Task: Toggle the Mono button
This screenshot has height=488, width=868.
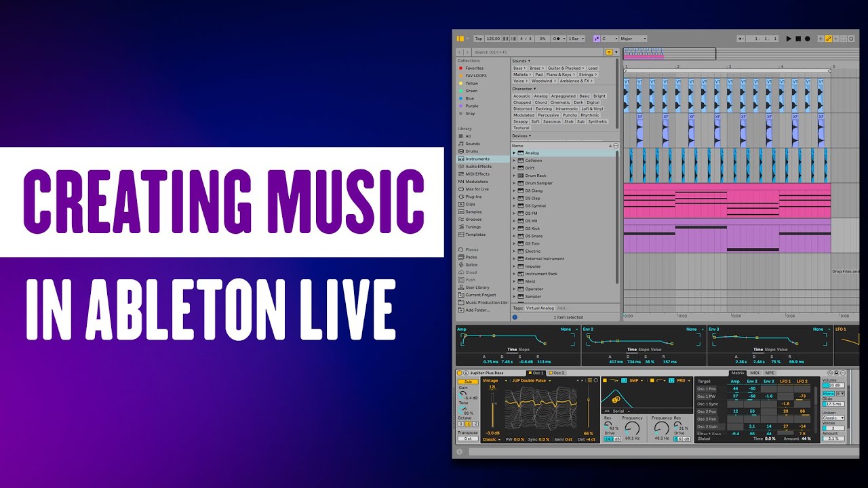Action: 829,394
